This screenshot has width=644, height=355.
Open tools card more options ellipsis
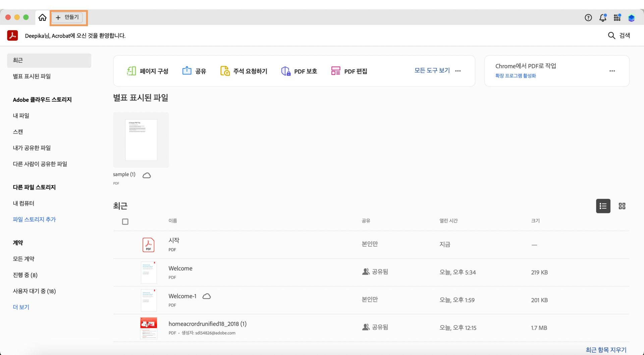click(458, 71)
